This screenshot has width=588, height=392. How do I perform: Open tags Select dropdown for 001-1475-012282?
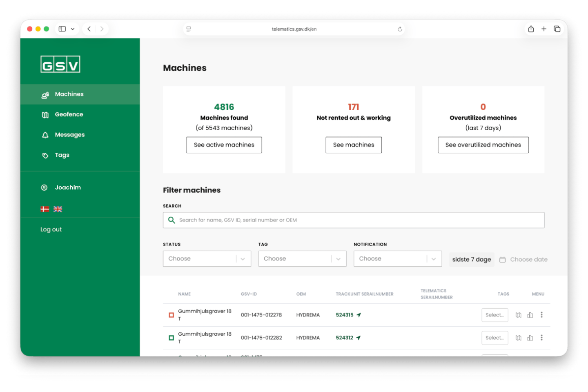click(495, 338)
